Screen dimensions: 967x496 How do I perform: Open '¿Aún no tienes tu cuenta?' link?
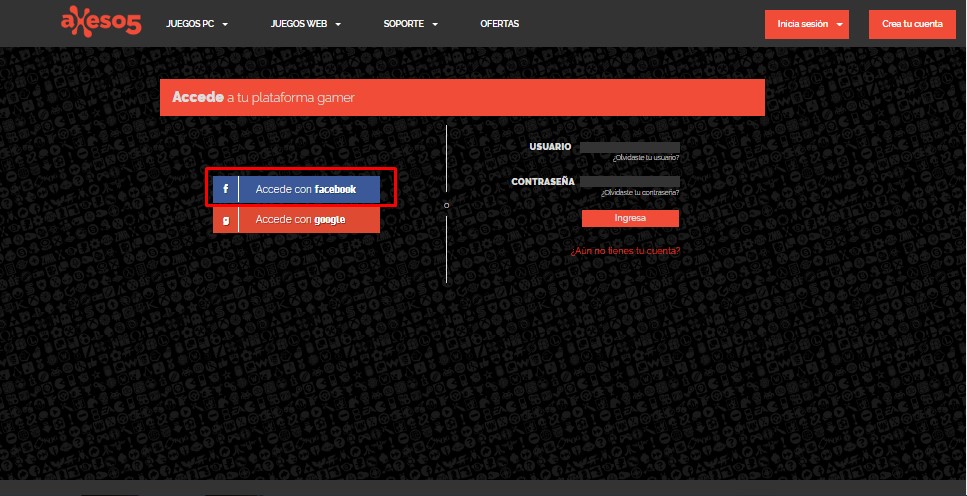click(625, 251)
